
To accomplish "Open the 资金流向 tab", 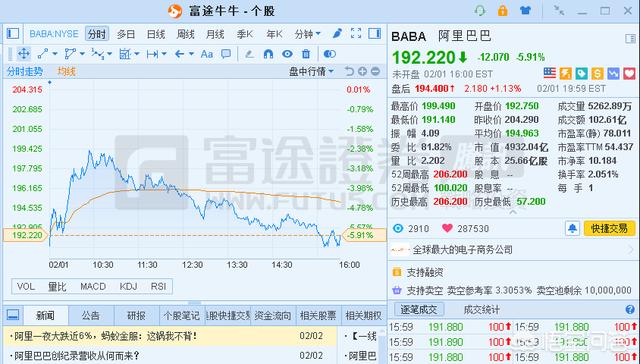I will tap(273, 315).
